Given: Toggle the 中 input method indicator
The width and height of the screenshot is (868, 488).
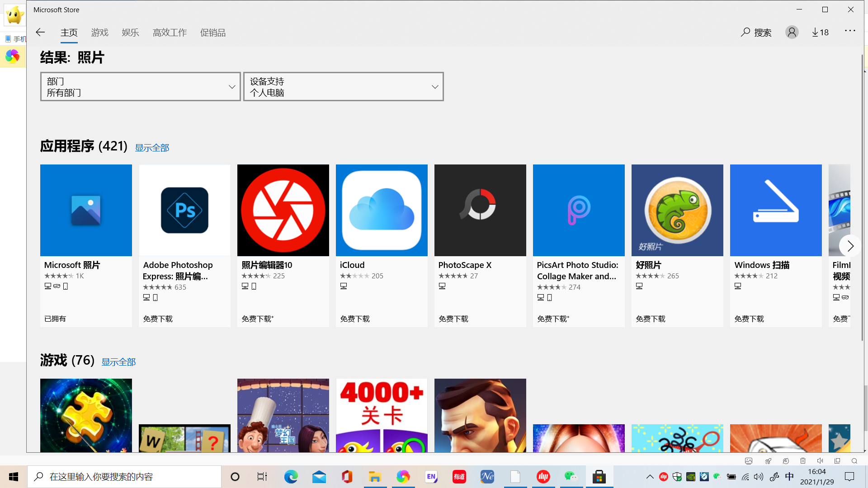Looking at the screenshot, I should [789, 477].
